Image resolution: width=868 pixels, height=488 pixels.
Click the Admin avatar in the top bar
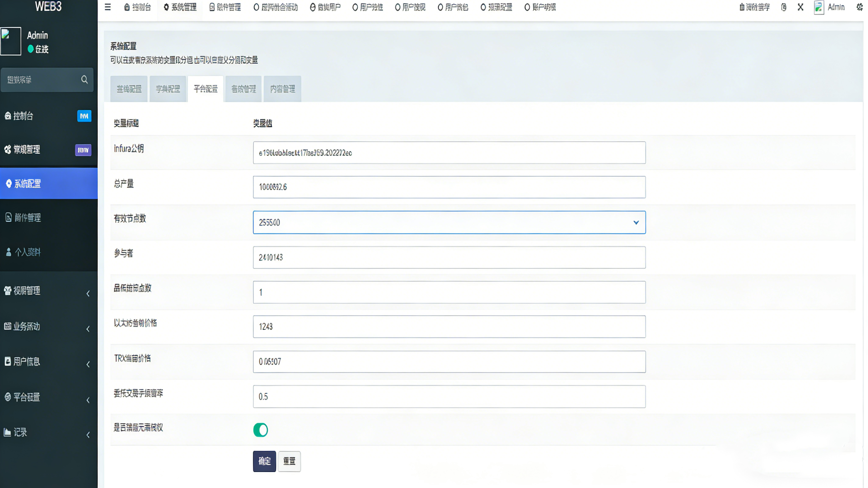coord(819,7)
